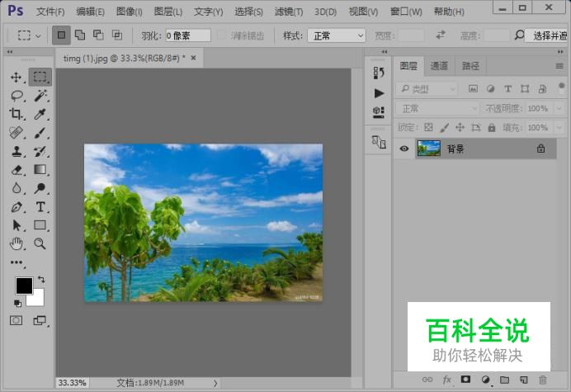Select the Hand tool

click(x=17, y=244)
